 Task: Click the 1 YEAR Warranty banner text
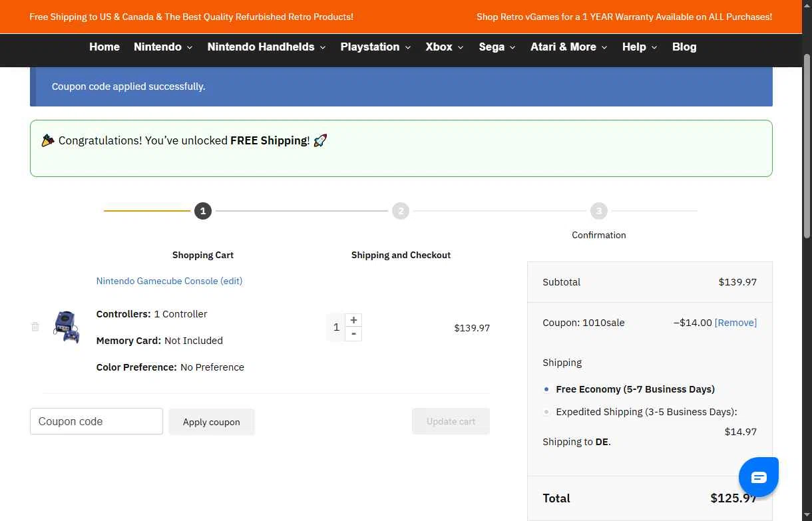pos(624,17)
